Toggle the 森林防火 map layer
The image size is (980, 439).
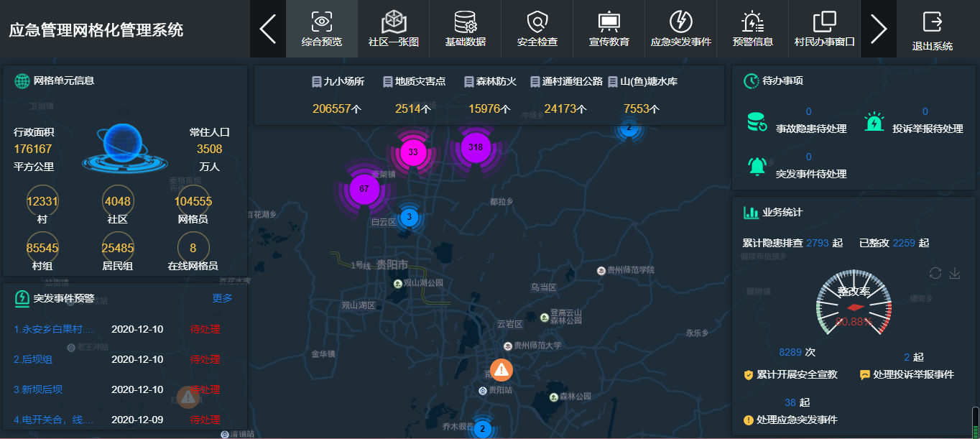click(x=490, y=82)
